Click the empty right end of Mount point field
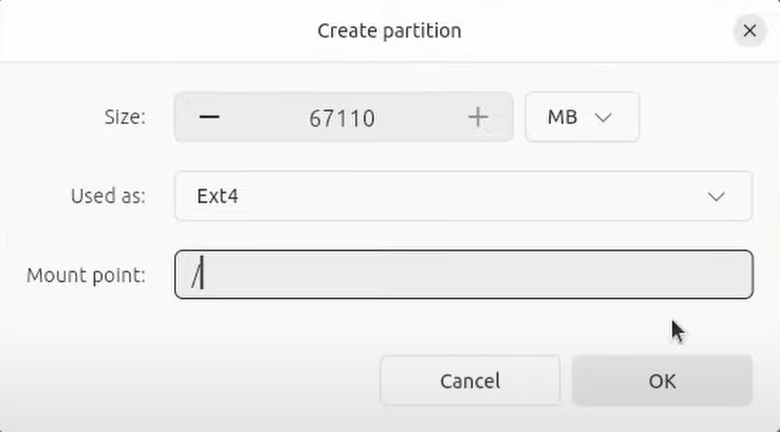Viewport: 780px width, 432px height. [700, 275]
